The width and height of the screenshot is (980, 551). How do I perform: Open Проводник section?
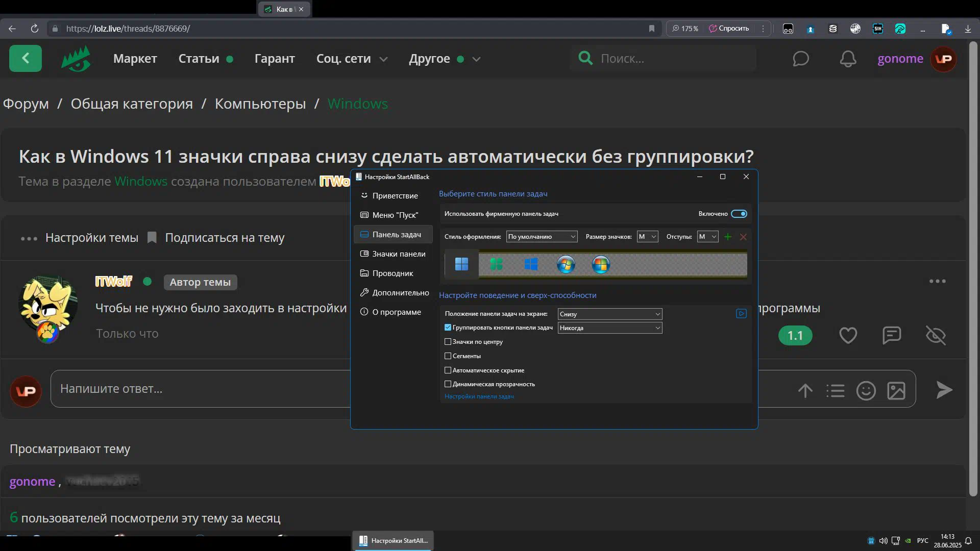pyautogui.click(x=393, y=273)
